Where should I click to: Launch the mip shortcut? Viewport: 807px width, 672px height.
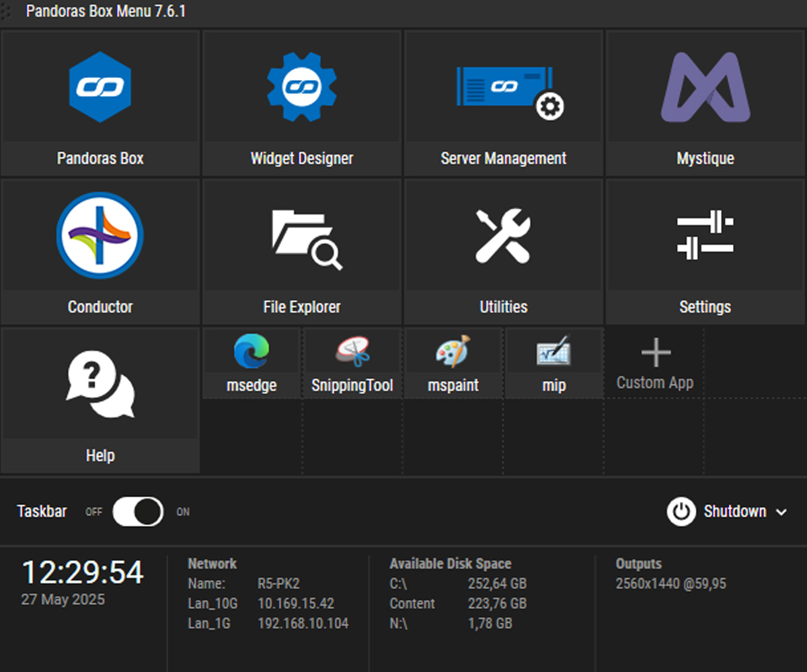click(553, 363)
